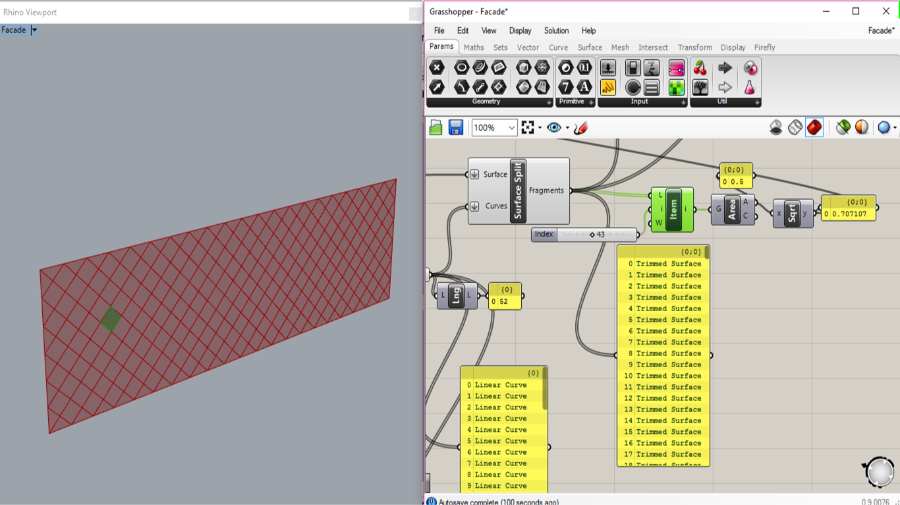Open the File menu
Screen dimensions: 900x505
439,30
